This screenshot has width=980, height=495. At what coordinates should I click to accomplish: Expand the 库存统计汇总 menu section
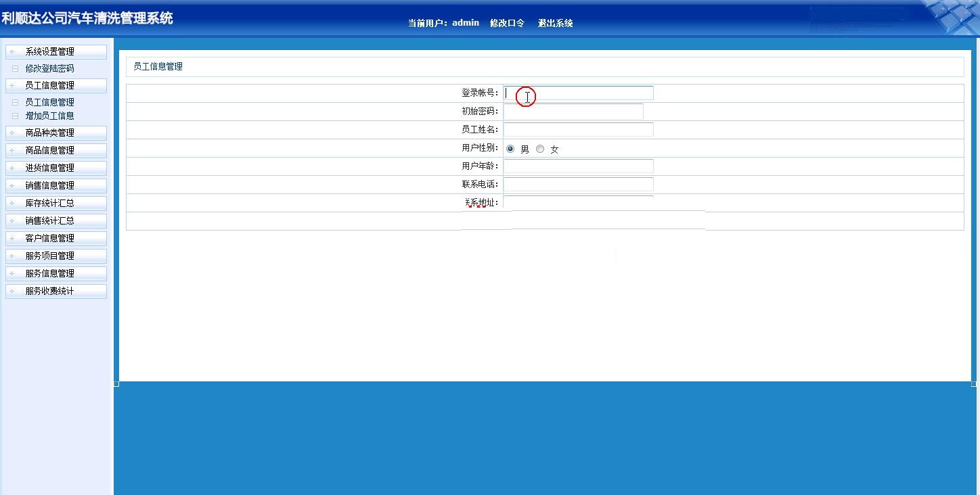pos(55,203)
